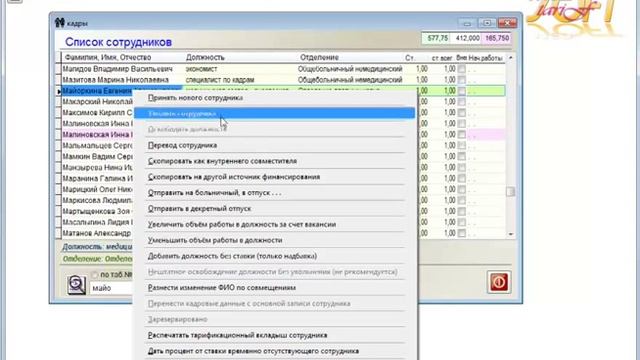Select employee 'Мартыщенкова Зоя'
640x360 pixels.
click(x=97, y=211)
